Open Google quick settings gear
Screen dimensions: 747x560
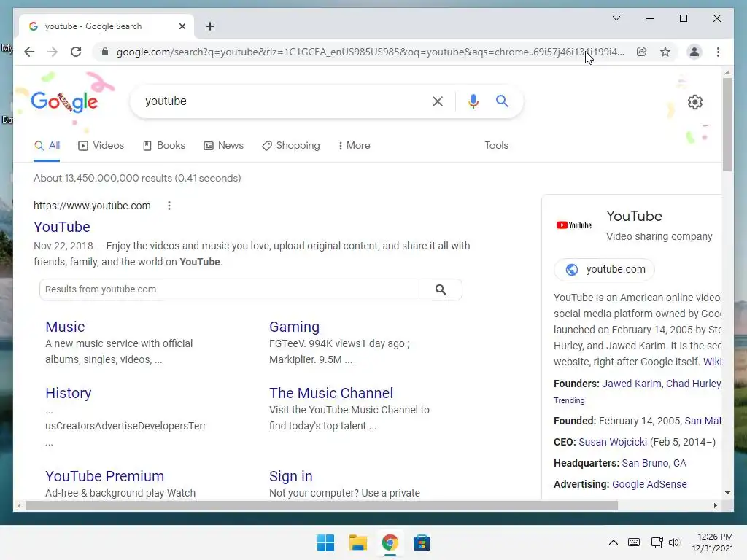coord(695,102)
